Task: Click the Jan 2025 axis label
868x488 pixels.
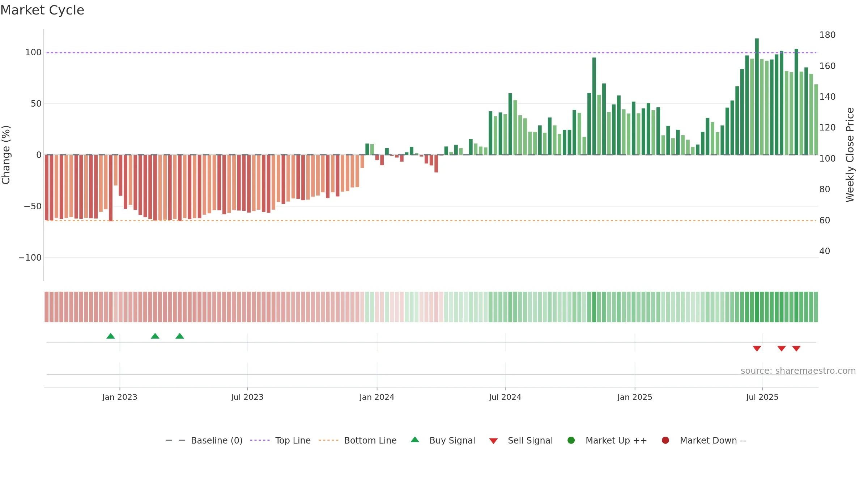Action: (635, 397)
